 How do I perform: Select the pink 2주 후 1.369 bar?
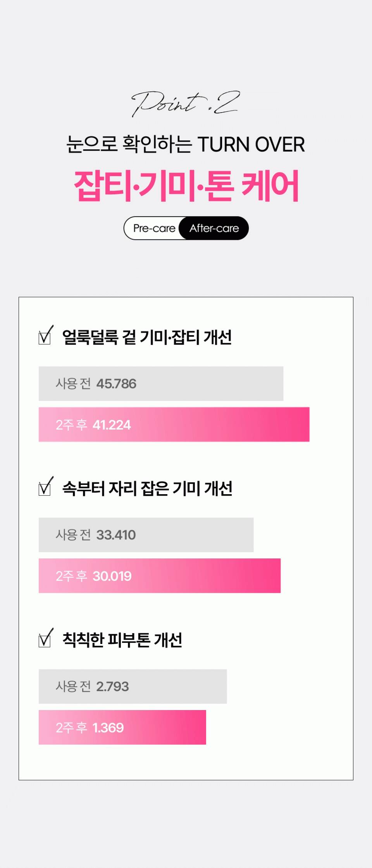(122, 727)
